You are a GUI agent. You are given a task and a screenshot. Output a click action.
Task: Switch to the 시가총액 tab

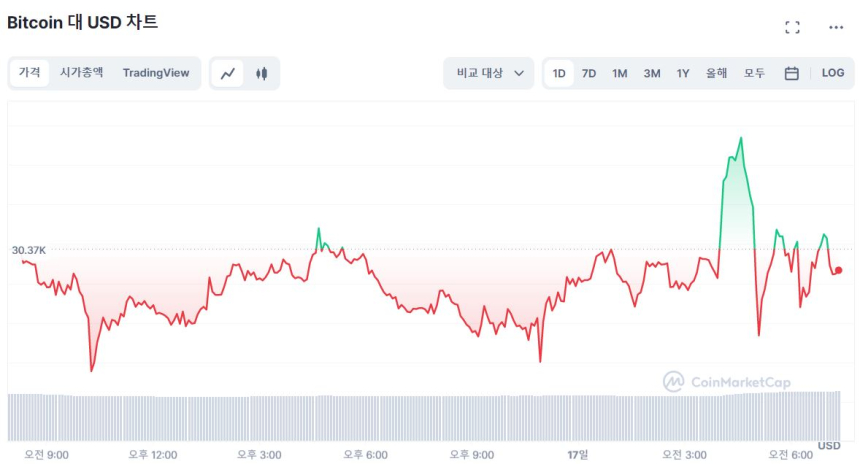tap(81, 73)
